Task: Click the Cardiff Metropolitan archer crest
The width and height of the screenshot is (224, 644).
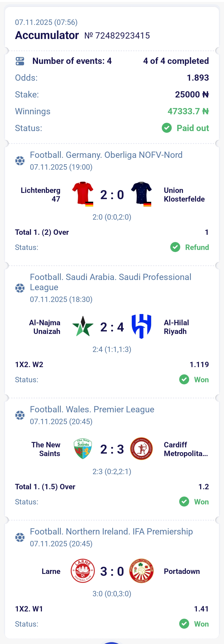Action: (x=141, y=448)
